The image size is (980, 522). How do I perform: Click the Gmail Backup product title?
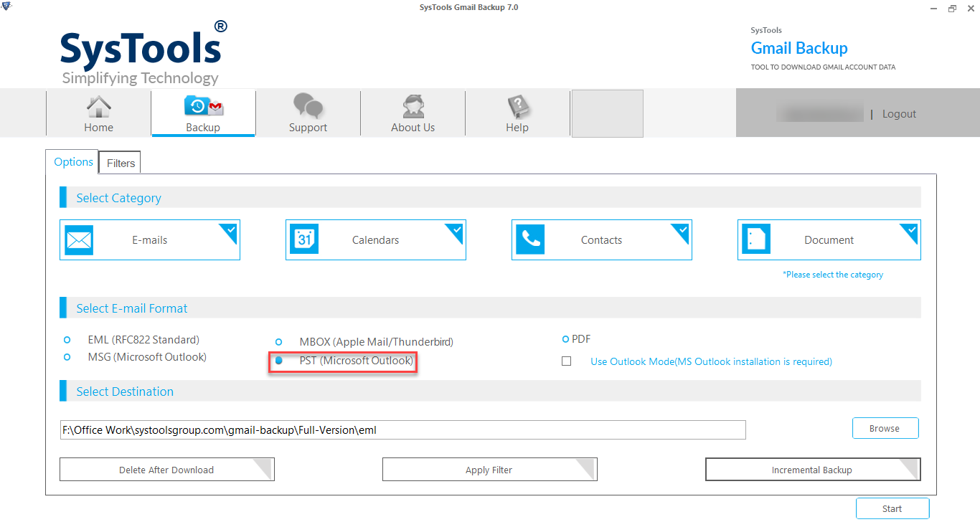point(799,48)
